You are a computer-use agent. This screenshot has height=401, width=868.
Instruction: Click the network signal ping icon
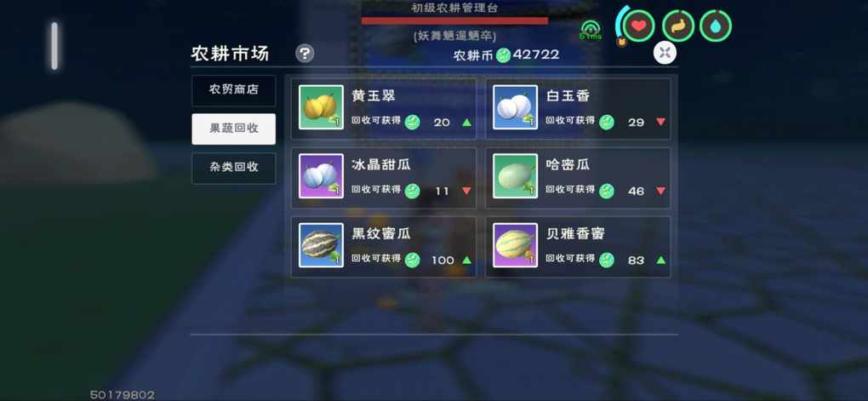click(x=591, y=29)
